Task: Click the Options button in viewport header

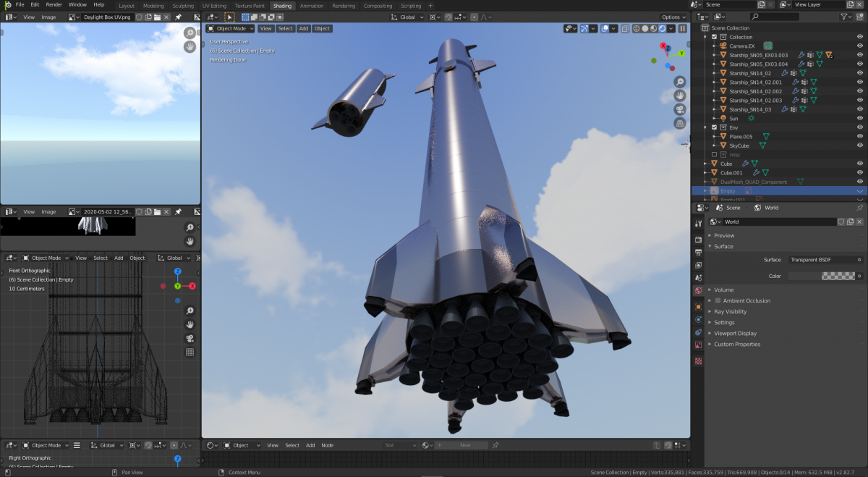Action: pos(672,17)
